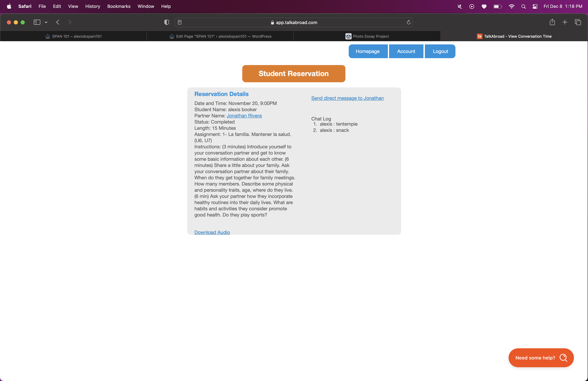The height and width of the screenshot is (381, 588).
Task: Open the Window menu
Action: click(x=146, y=6)
